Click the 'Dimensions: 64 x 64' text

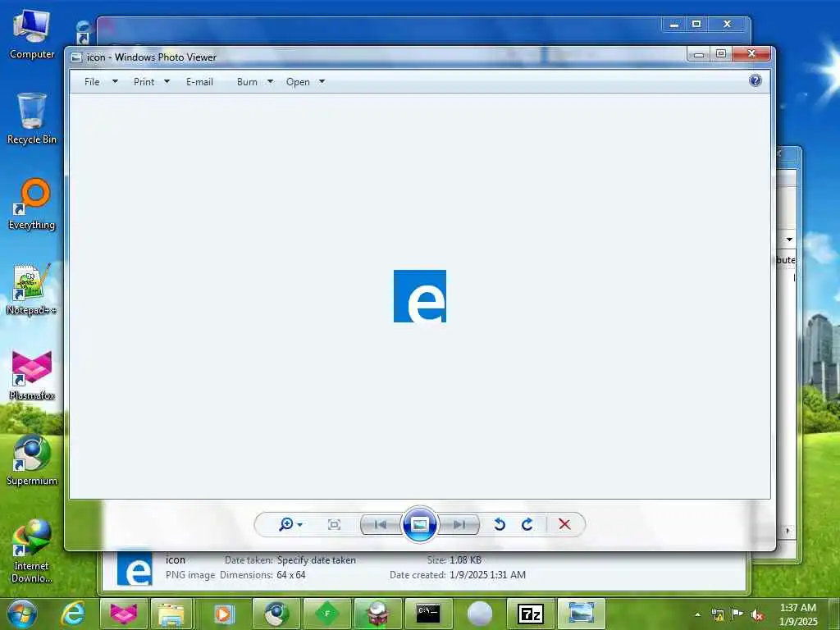[x=262, y=575]
